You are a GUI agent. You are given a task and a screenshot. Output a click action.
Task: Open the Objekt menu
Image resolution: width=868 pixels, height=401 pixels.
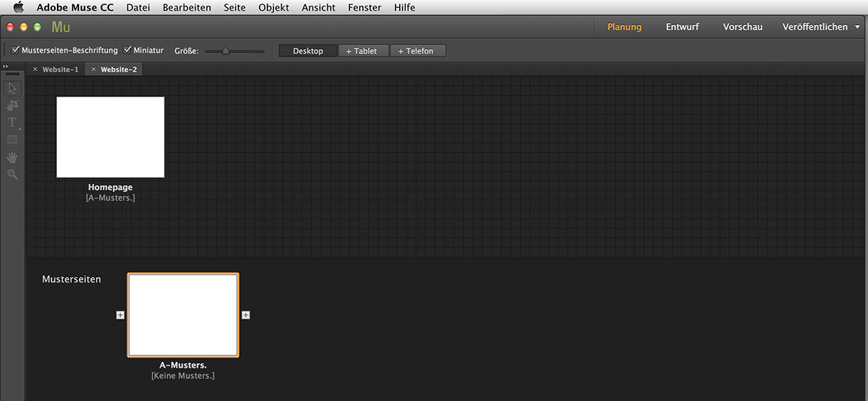[x=274, y=7]
